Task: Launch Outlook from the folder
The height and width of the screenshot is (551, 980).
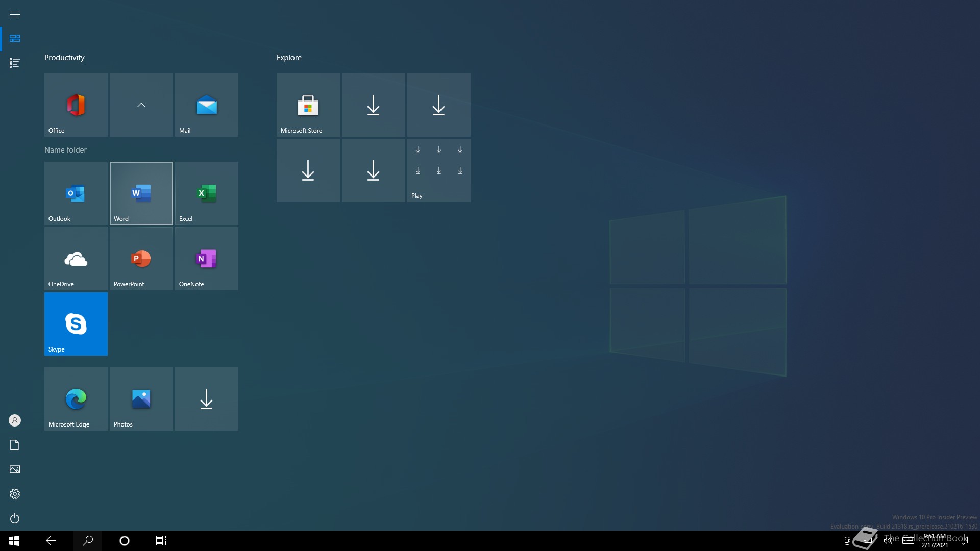Action: (x=76, y=193)
